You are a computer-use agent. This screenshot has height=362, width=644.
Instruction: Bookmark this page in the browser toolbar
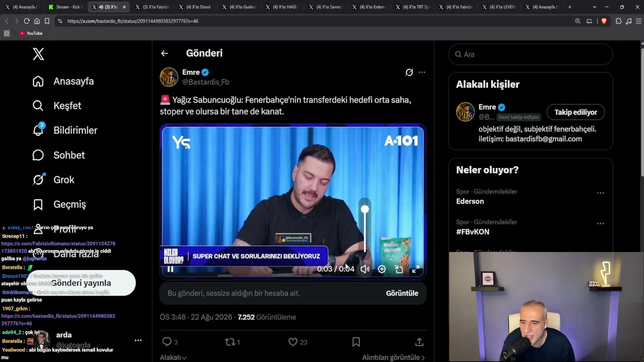click(x=47, y=21)
